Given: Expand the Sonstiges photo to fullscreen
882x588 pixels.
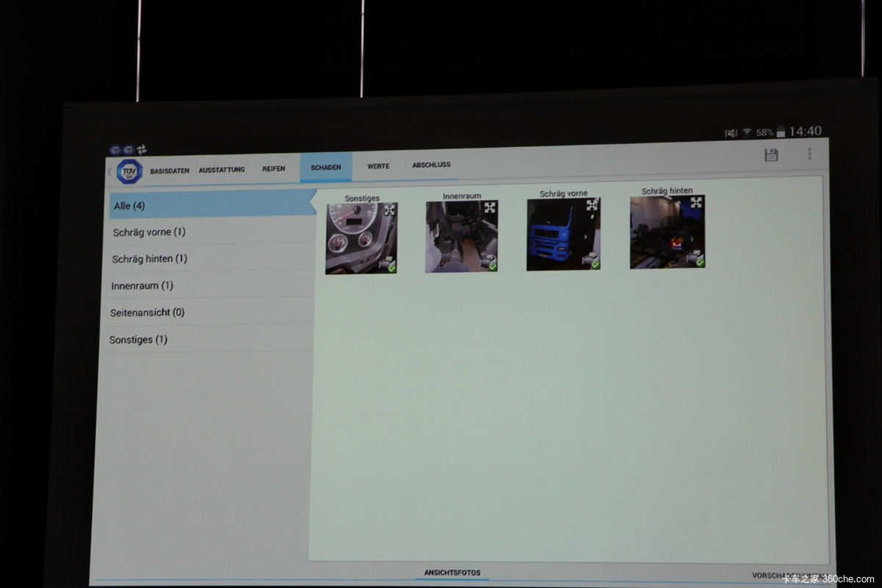Looking at the screenshot, I should click(389, 210).
